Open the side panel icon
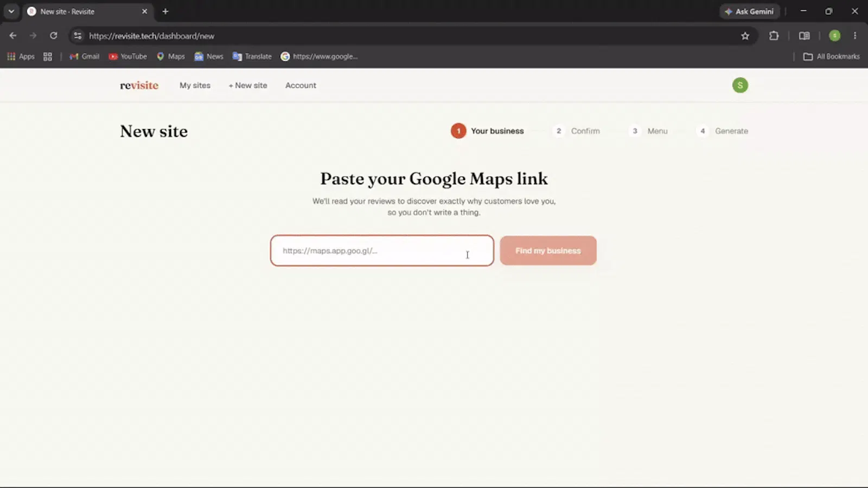This screenshot has width=868, height=488. point(804,36)
